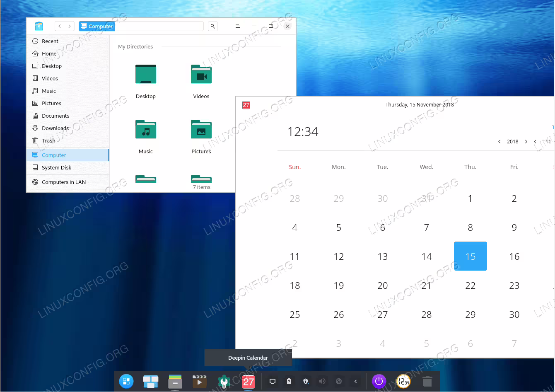Click the volume speaker tray icon
This screenshot has width=555, height=392.
coord(322,381)
